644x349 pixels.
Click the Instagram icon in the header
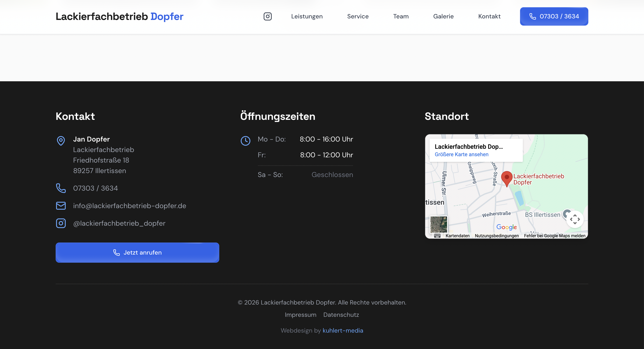pos(267,16)
